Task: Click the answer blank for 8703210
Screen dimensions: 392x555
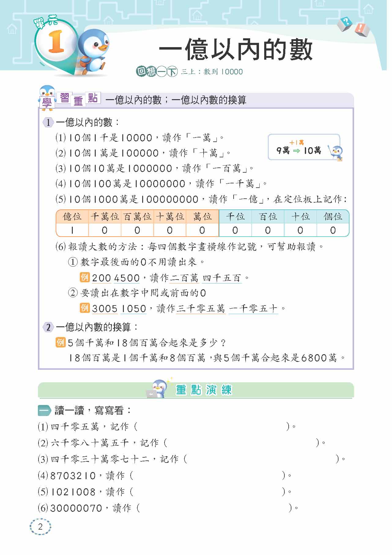Action: coord(207,475)
